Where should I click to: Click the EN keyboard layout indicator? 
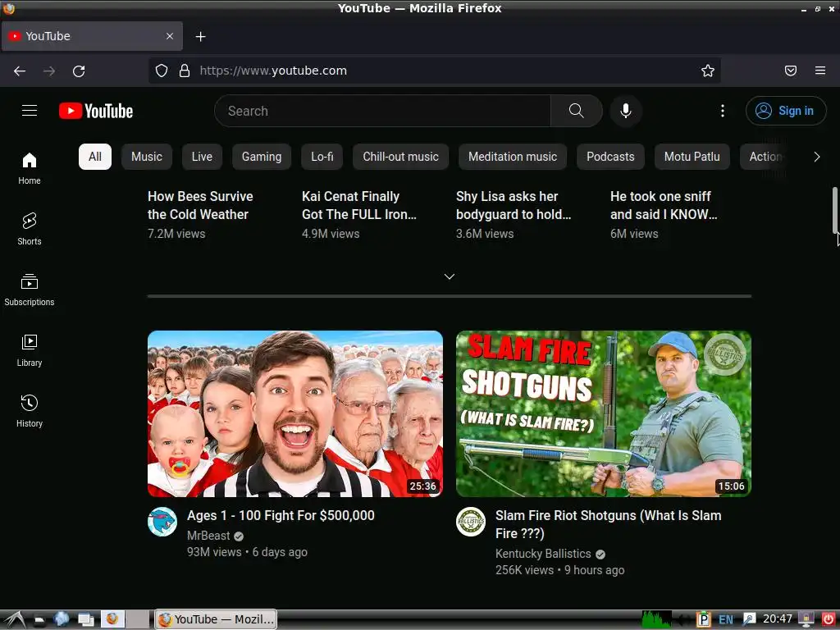(x=726, y=620)
